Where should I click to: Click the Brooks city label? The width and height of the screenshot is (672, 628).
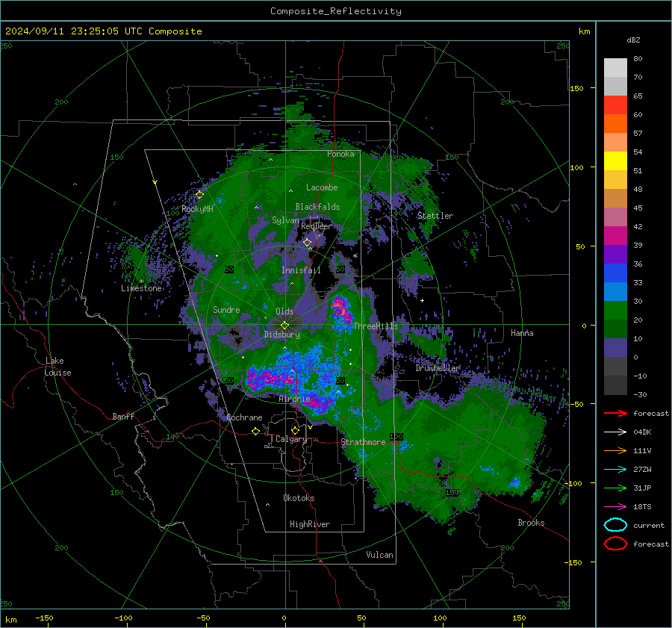coord(531,523)
